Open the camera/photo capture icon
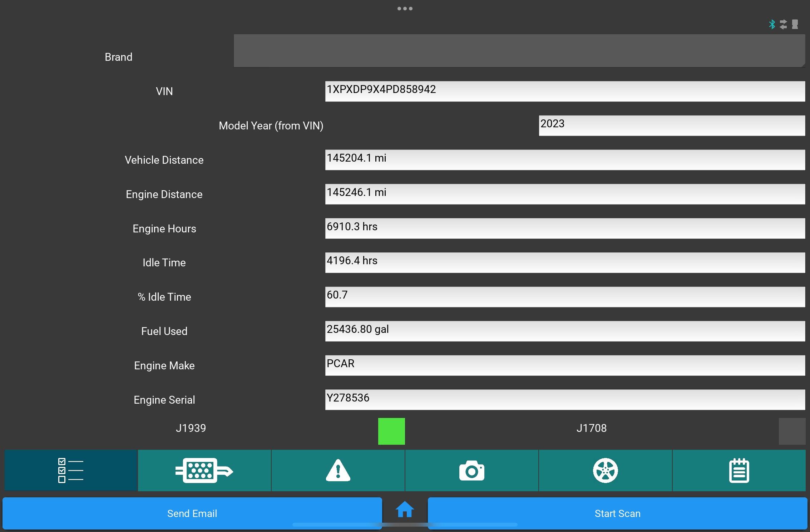 (x=472, y=470)
